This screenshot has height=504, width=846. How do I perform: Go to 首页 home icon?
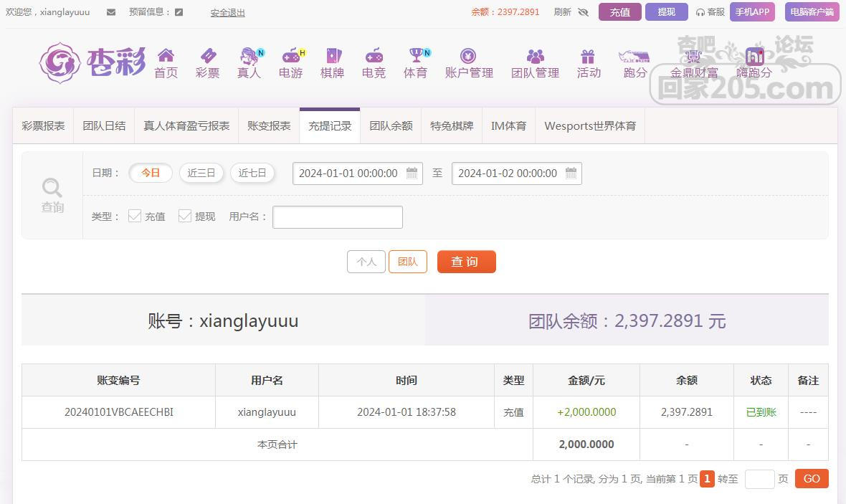tap(166, 55)
